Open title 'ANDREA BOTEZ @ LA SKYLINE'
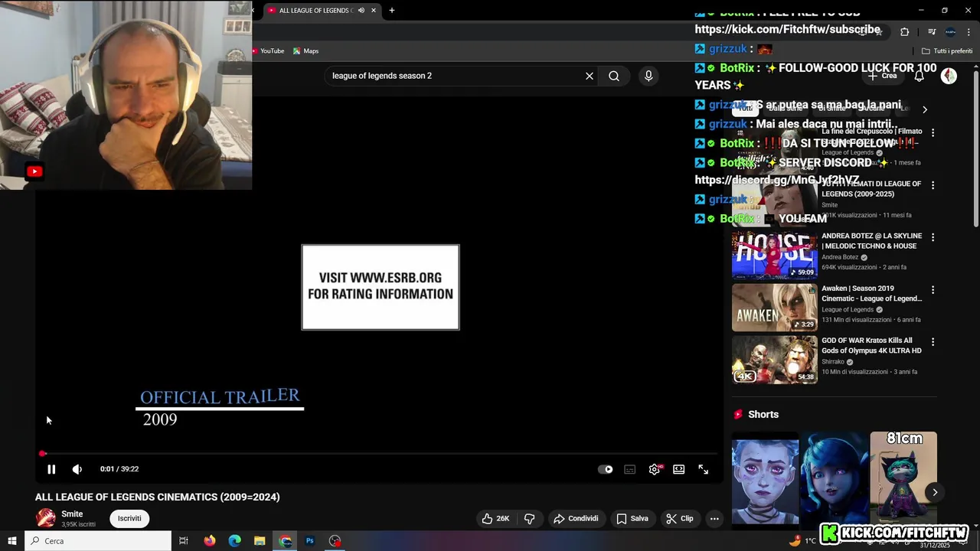 [x=871, y=241]
